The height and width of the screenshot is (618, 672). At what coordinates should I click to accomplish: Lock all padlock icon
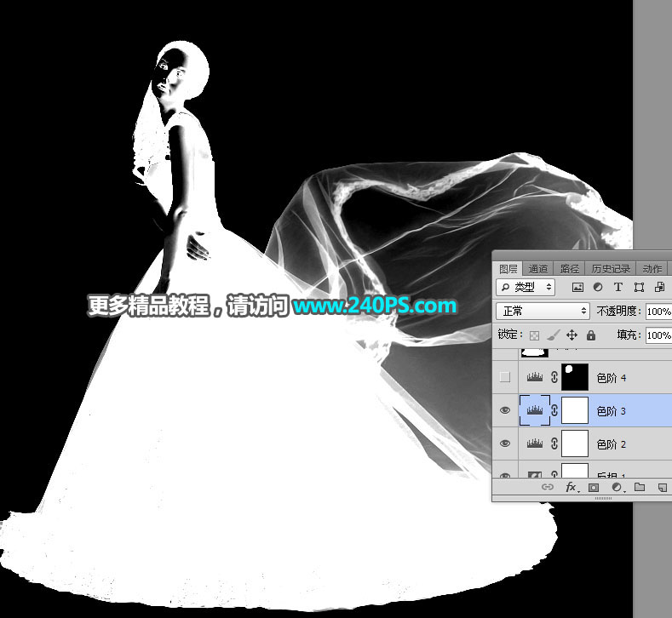(591, 335)
